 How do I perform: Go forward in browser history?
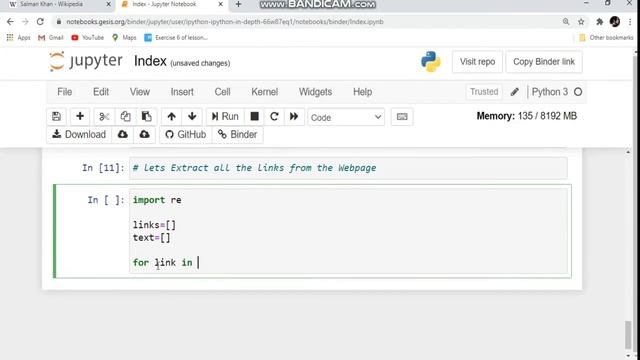point(25,22)
